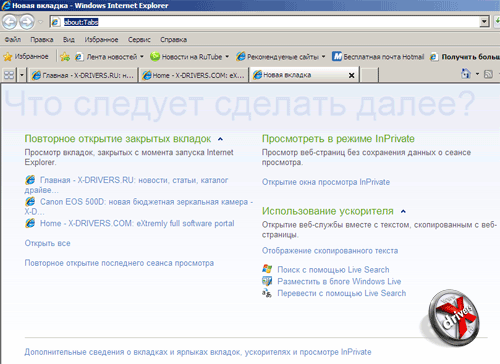Click Открытие окна просмотра InPrivate link
Image resolution: width=500 pixels, height=364 pixels.
(326, 182)
